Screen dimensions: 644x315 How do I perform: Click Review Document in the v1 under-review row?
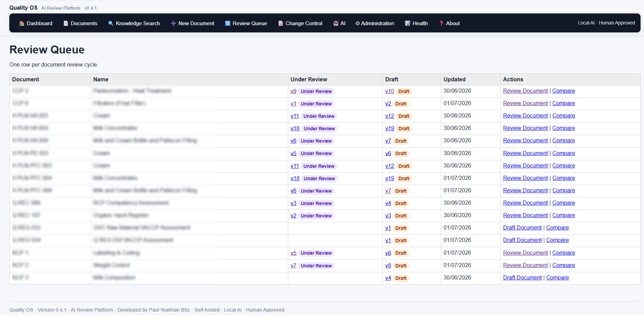click(525, 103)
